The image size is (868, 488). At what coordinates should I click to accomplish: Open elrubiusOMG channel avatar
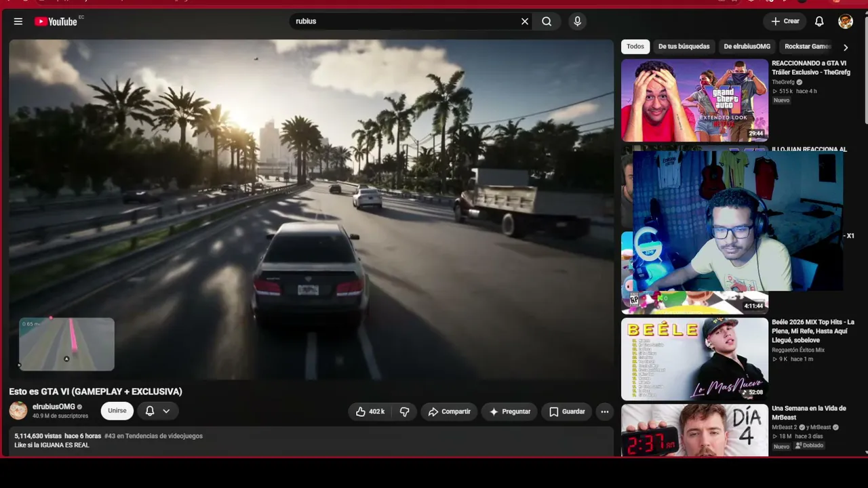click(x=18, y=411)
